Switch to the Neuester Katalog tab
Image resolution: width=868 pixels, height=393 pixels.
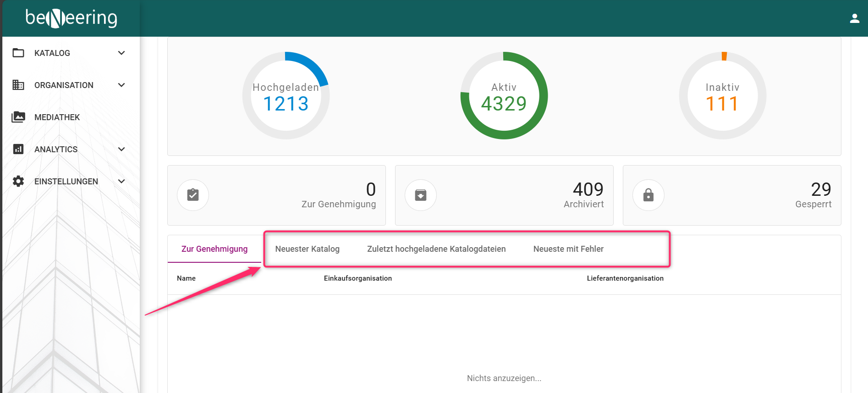point(307,249)
